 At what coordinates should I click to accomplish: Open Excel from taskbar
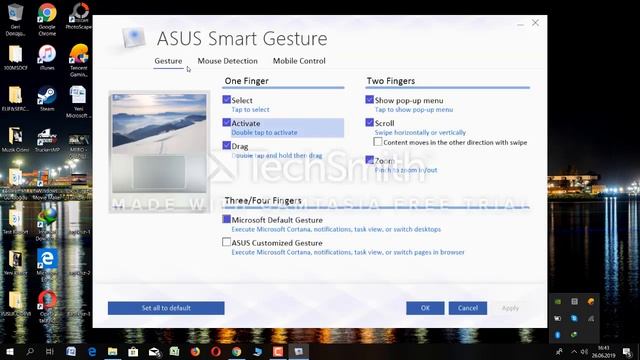click(174, 351)
